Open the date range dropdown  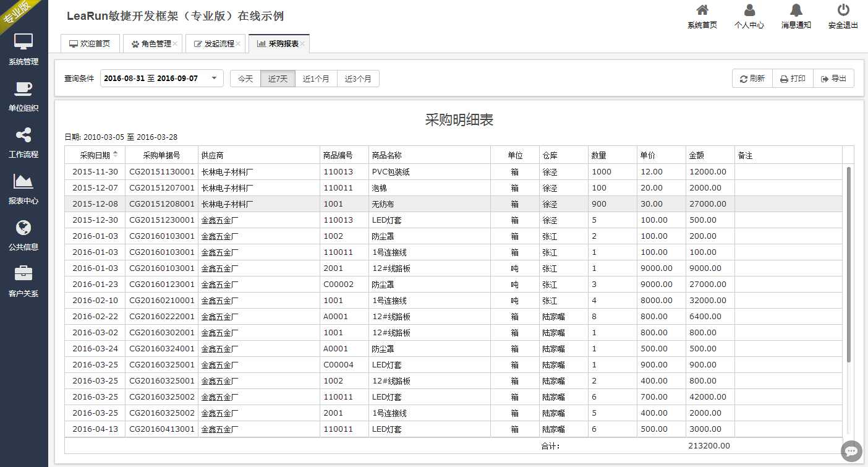[x=162, y=79]
